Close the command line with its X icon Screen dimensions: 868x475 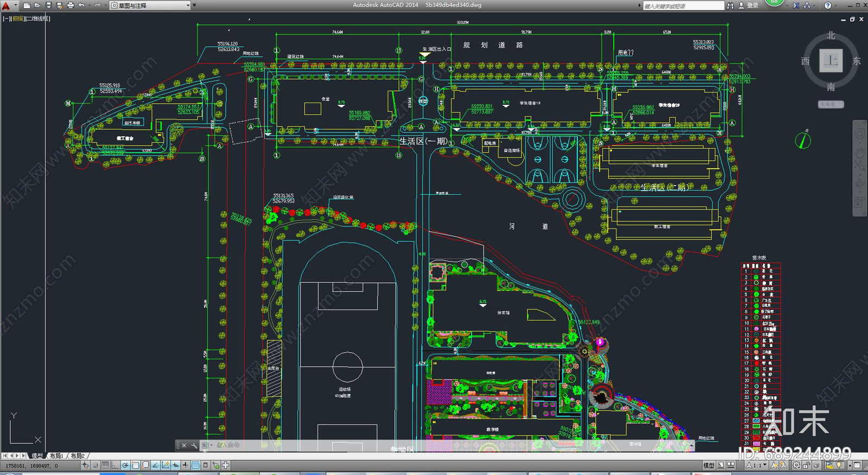(x=184, y=445)
